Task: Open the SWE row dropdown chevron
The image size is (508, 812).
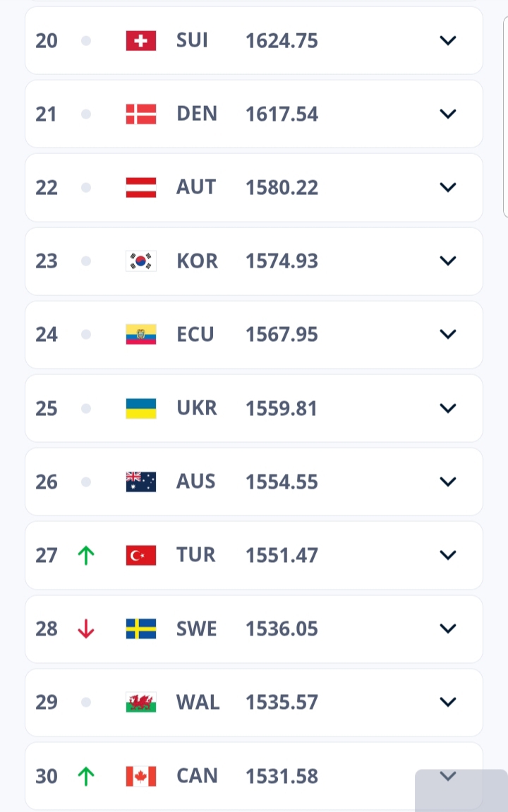Action: [448, 628]
